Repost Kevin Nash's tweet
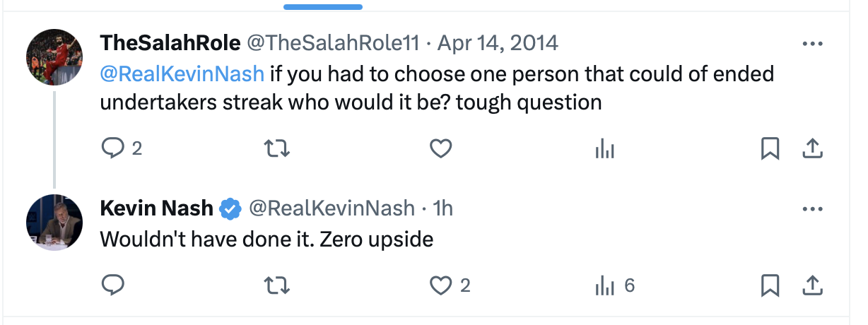The image size is (868, 325). (277, 285)
